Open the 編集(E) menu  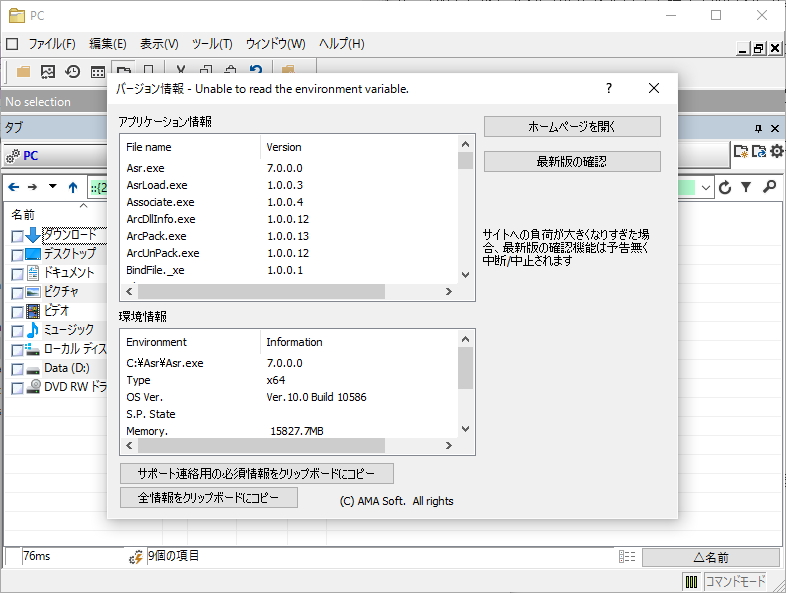pyautogui.click(x=107, y=44)
